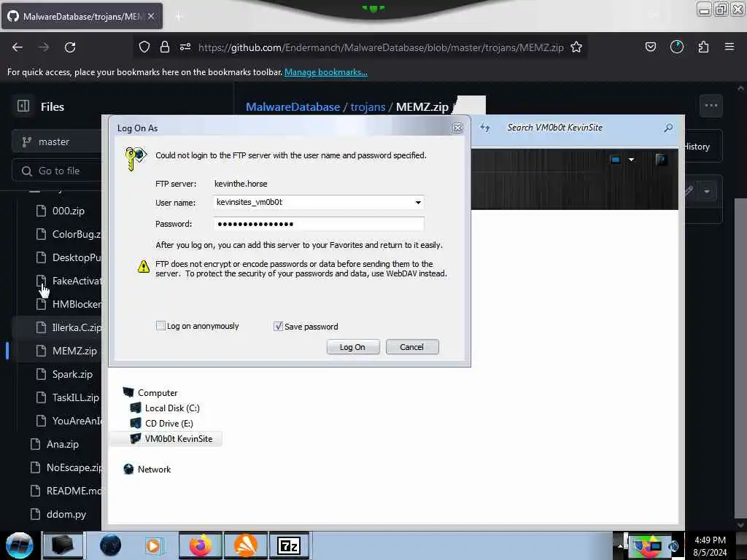Open MEMZ.zip in the GitHub file list

pos(74,351)
